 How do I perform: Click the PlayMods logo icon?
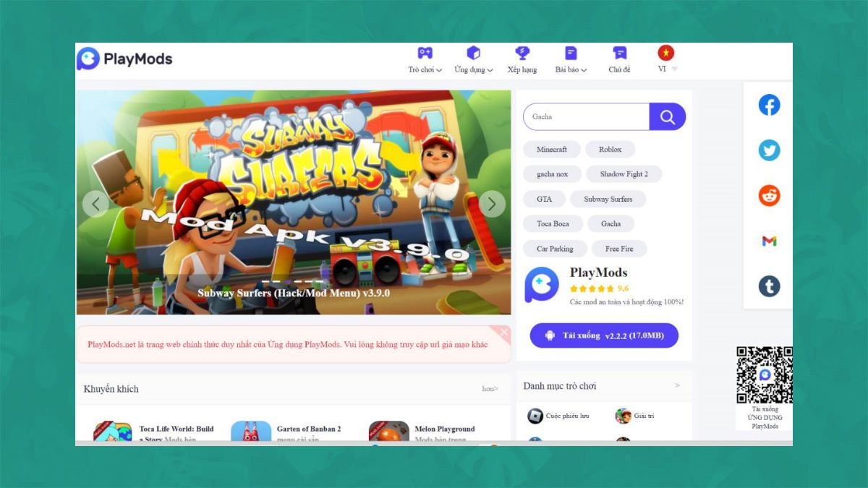point(88,59)
